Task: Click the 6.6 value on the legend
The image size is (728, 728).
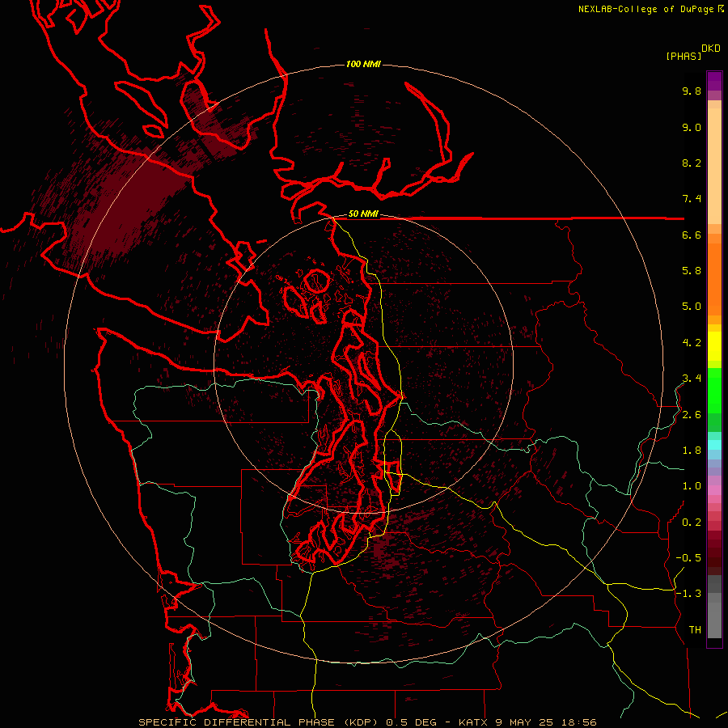Action: (692, 235)
